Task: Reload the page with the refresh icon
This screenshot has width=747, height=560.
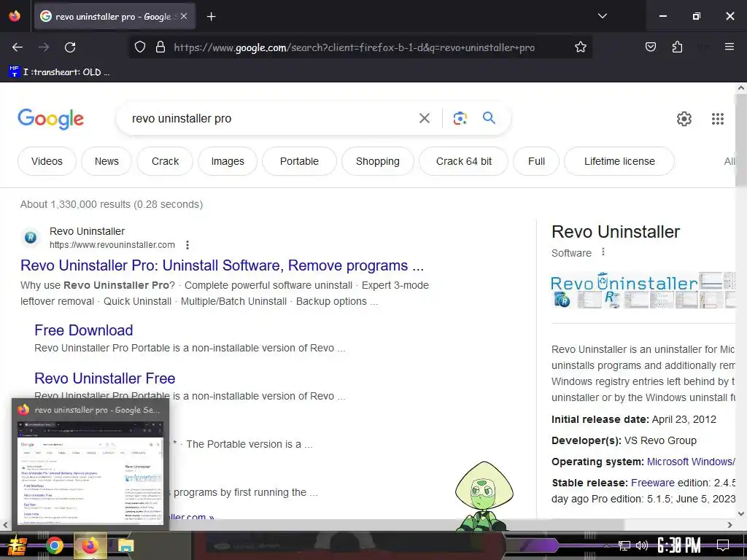Action: point(70,47)
